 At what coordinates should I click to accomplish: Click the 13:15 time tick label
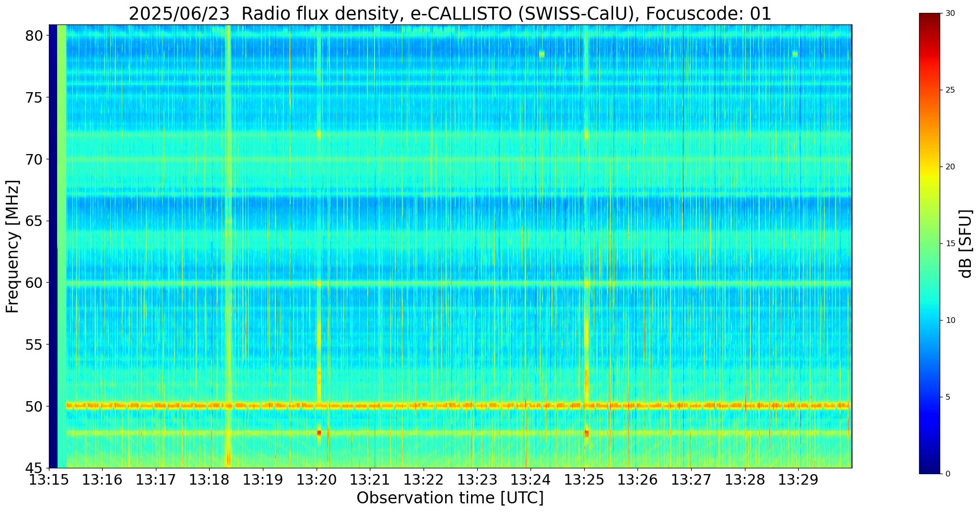click(x=48, y=480)
